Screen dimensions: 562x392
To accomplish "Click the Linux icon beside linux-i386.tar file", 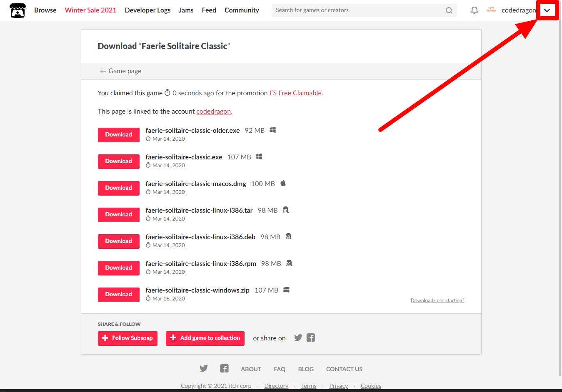I will point(286,210).
